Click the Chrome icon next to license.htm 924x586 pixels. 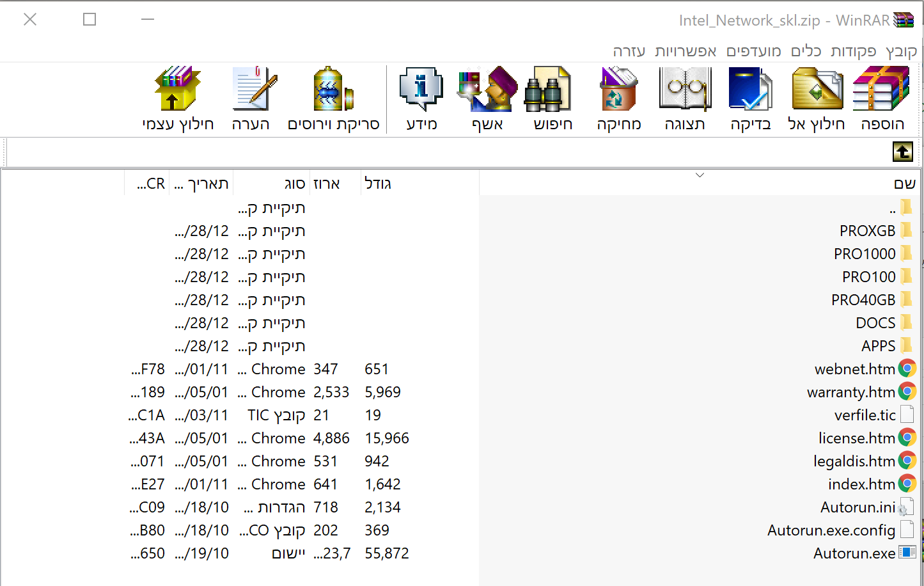click(x=907, y=438)
